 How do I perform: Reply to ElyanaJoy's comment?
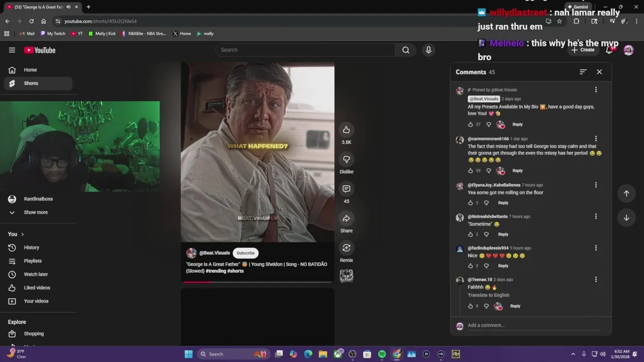[503, 203]
